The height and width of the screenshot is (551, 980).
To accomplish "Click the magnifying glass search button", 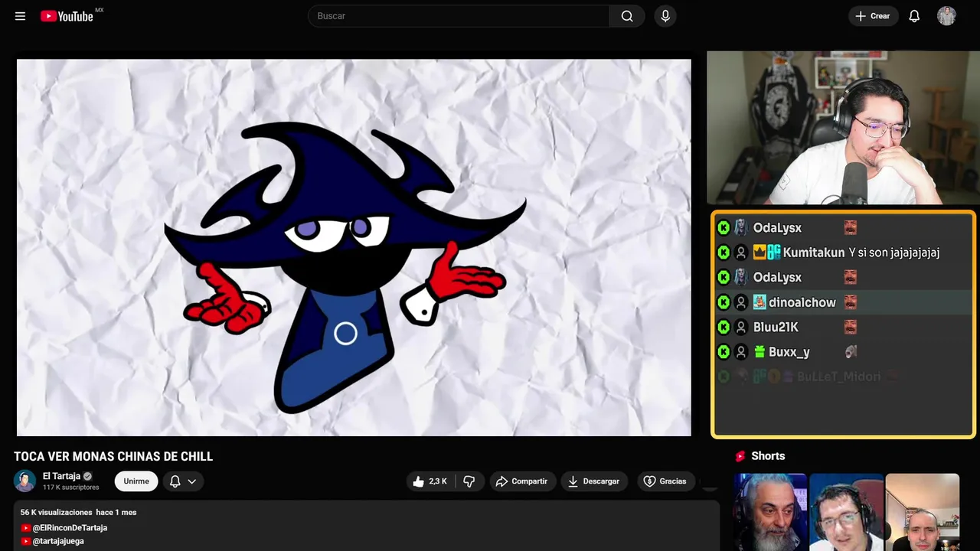I will click(x=627, y=16).
